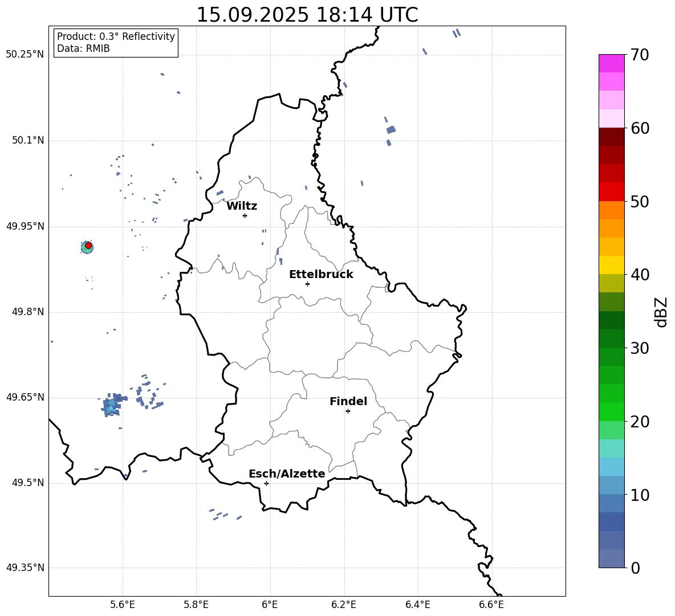The width and height of the screenshot is (675, 616).
Task: Click the dBZ colorbar axis label
Action: tap(661, 312)
